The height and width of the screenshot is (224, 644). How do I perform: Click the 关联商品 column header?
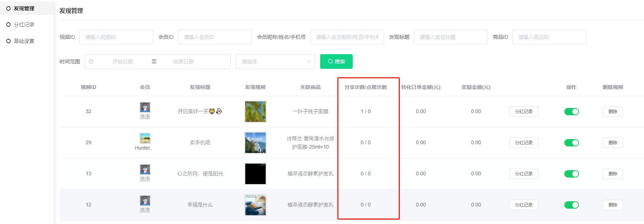pos(310,87)
